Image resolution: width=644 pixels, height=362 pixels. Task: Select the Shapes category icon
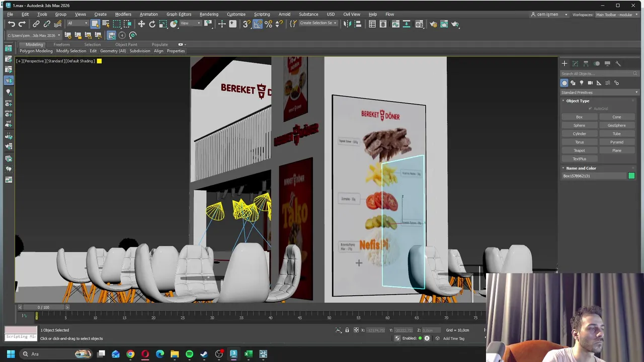(573, 83)
